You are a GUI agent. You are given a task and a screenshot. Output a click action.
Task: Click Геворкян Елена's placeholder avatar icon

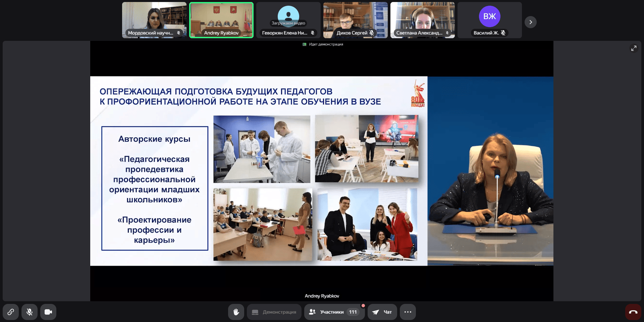click(x=288, y=15)
